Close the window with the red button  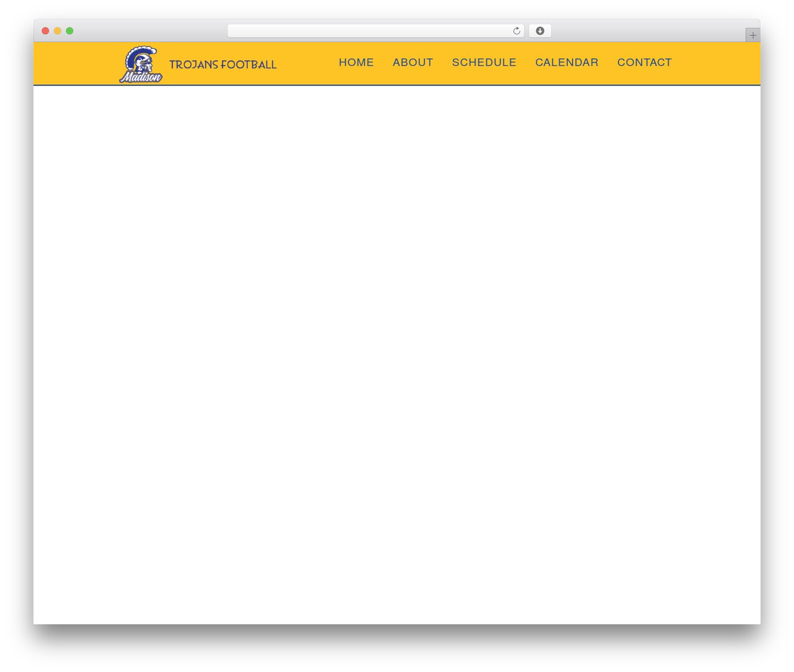(x=45, y=31)
